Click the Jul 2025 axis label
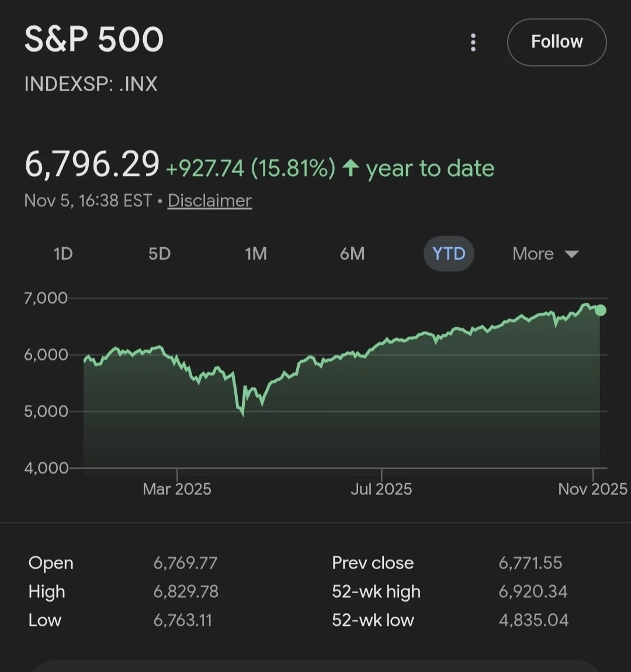 (x=382, y=489)
